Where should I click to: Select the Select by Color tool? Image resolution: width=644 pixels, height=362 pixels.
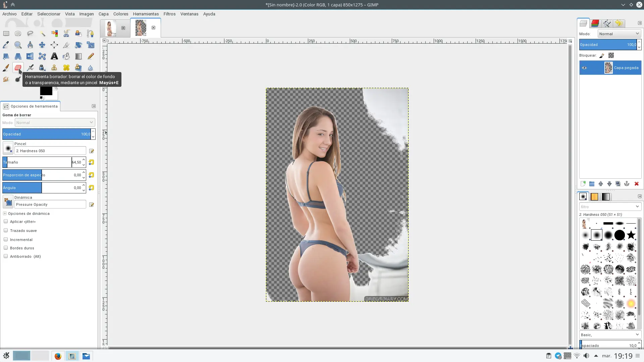pyautogui.click(x=54, y=34)
